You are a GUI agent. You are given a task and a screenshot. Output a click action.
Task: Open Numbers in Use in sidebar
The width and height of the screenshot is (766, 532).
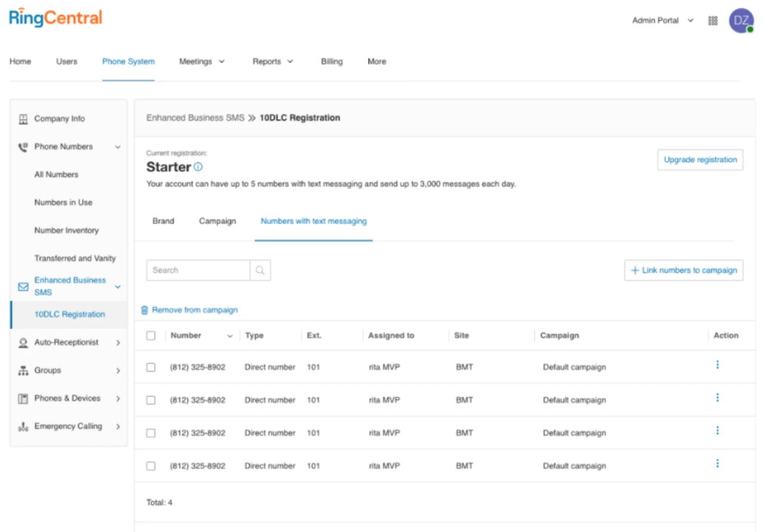[x=63, y=203]
